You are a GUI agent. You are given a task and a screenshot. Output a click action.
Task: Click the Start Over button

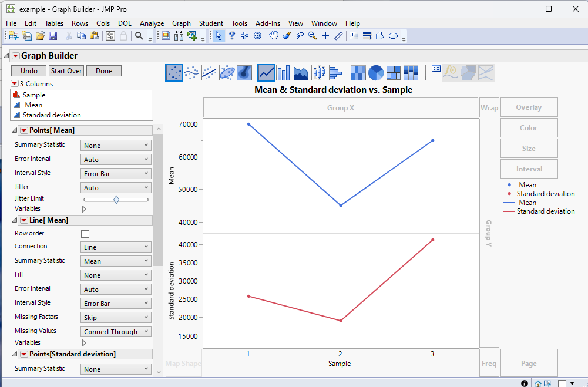click(66, 71)
